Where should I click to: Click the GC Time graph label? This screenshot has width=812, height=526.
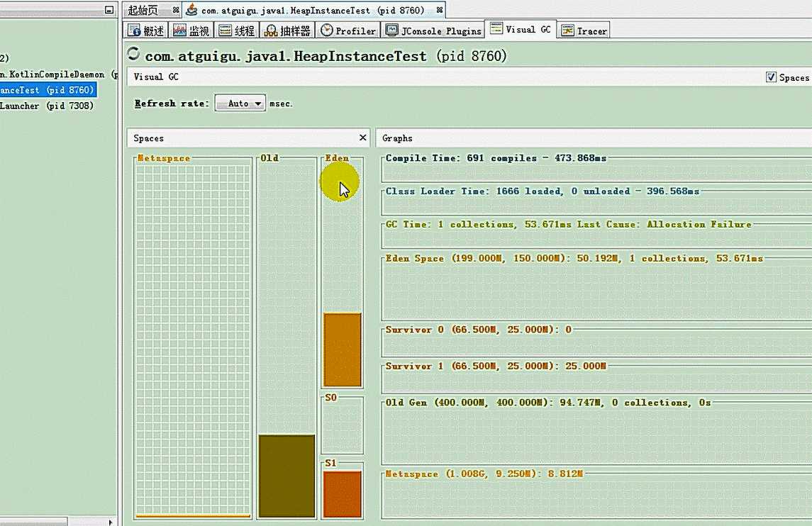click(x=569, y=224)
